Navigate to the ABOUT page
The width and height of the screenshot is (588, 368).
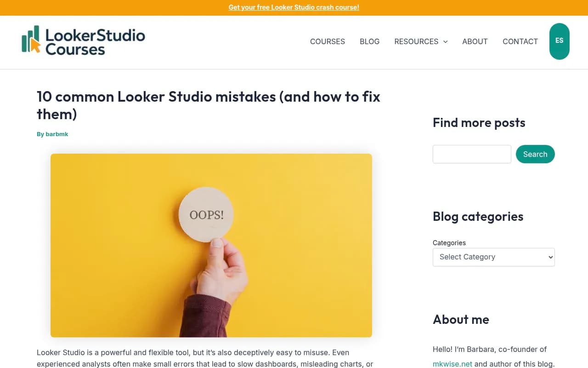pos(475,41)
